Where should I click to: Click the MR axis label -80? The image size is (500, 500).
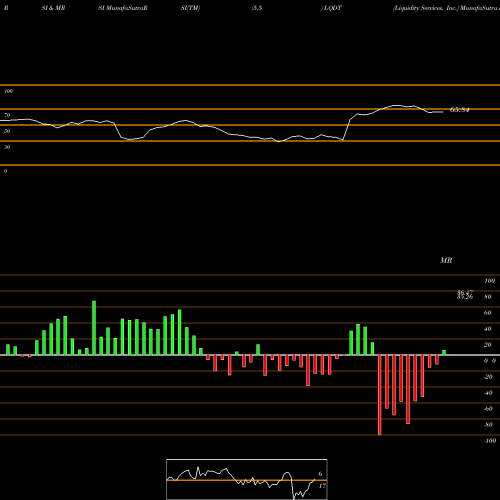tap(488, 425)
